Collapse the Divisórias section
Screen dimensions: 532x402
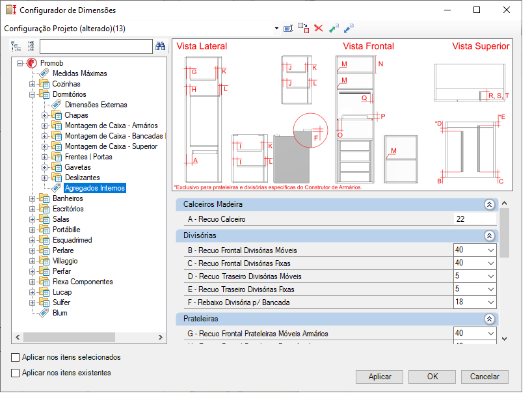pos(489,235)
